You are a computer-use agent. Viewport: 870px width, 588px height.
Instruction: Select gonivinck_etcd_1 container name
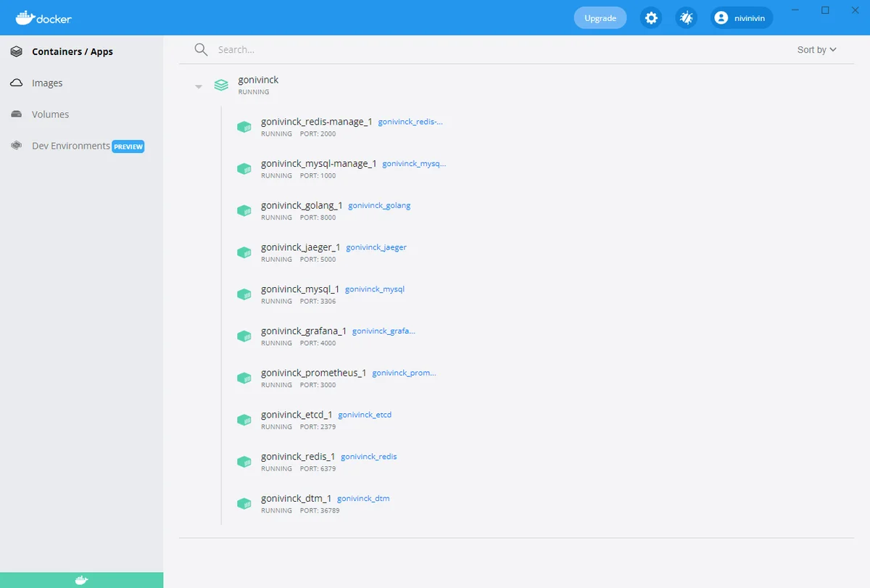(x=297, y=415)
